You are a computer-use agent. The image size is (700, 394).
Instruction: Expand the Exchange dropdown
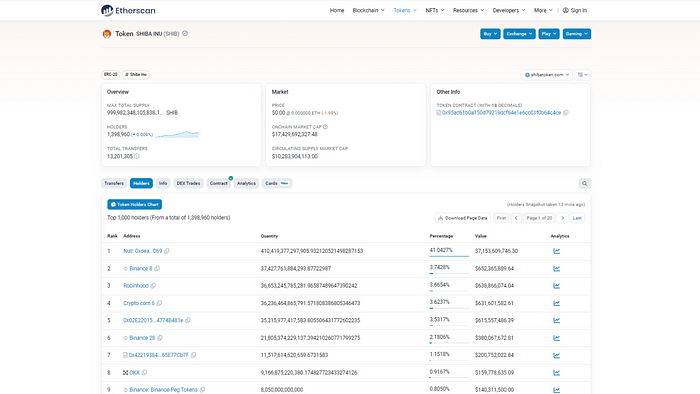coord(519,34)
